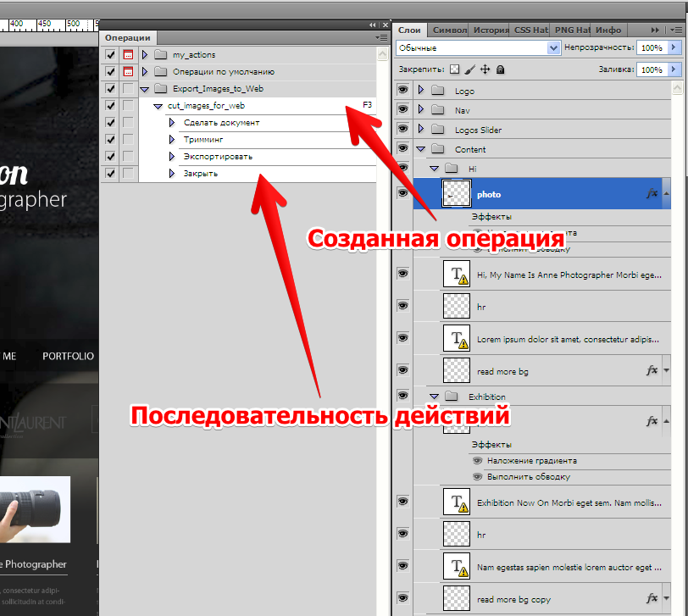Lock transparent pixels icon in Закрепить
Image resolution: width=688 pixels, height=616 pixels.
(454, 69)
